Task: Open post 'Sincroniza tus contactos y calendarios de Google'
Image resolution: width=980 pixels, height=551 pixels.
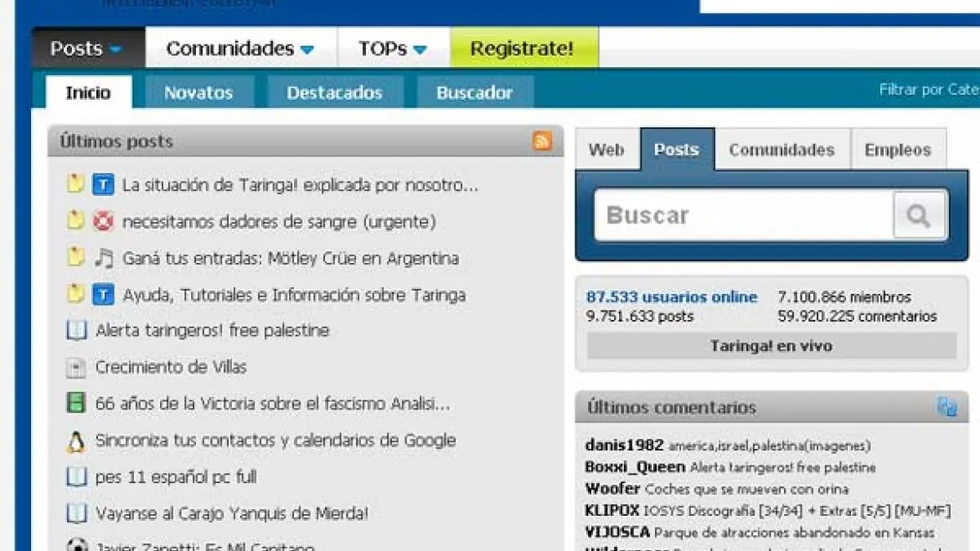Action: pos(276,440)
